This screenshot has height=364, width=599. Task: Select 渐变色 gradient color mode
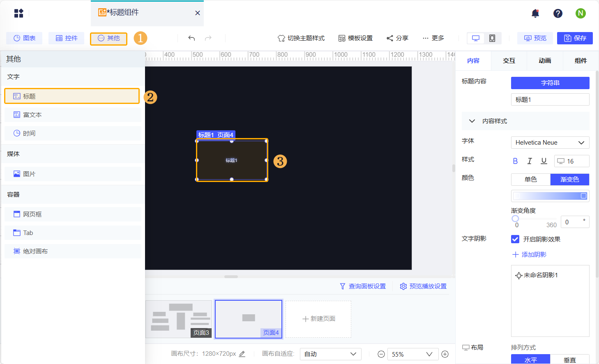click(x=569, y=180)
